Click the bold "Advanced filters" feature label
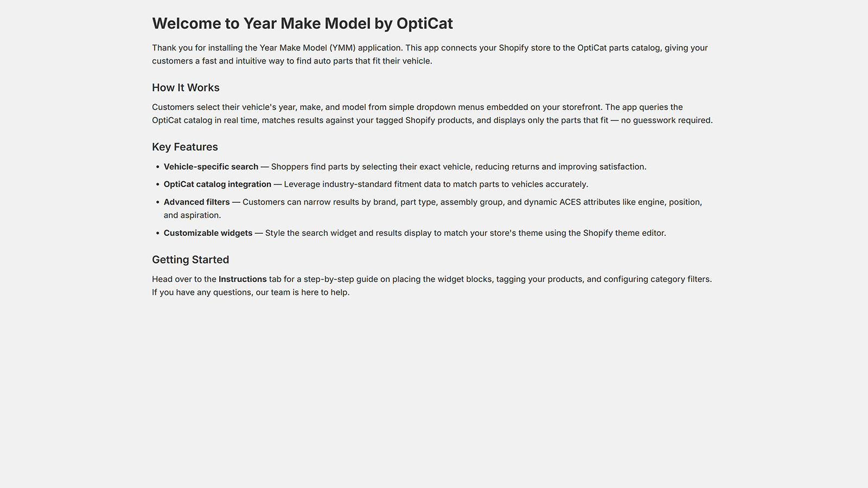The image size is (868, 488). click(x=197, y=202)
